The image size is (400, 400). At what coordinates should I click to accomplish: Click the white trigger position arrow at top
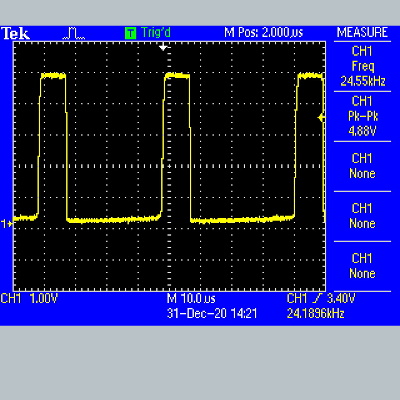(x=163, y=47)
